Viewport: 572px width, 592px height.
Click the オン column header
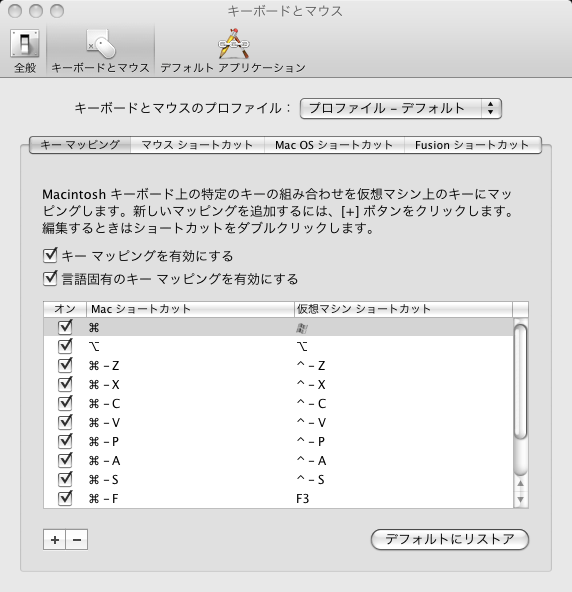65,309
